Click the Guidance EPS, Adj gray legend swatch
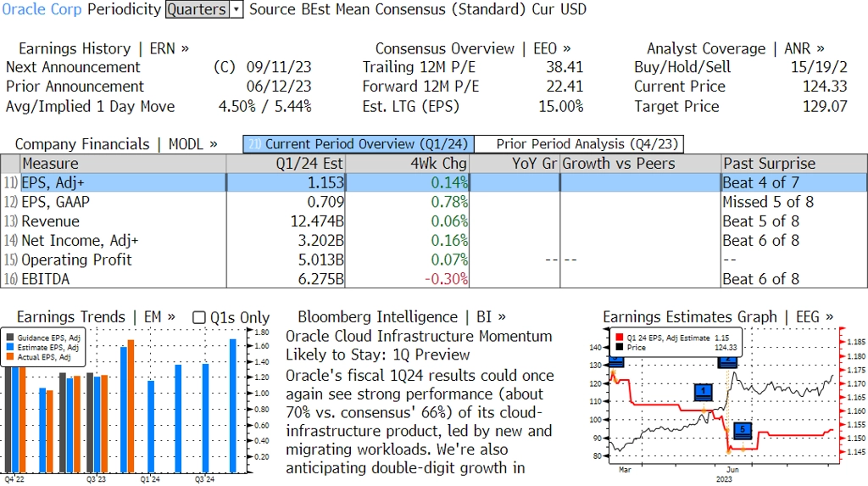The width and height of the screenshot is (868, 486). 10,338
